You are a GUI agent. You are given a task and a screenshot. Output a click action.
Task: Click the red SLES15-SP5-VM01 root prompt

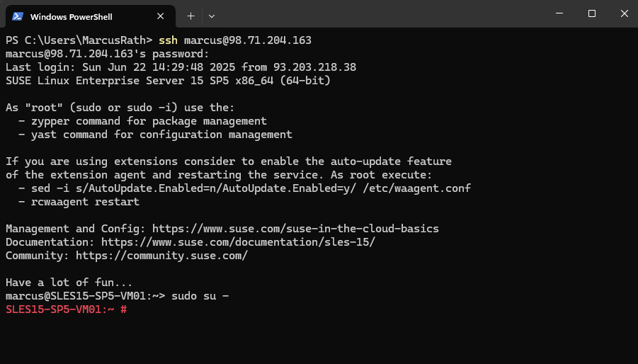(67, 309)
